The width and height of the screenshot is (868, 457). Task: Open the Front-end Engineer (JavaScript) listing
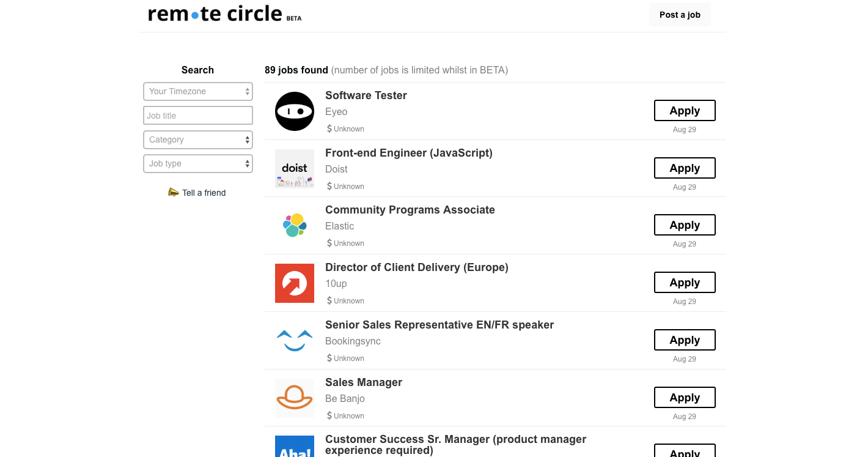[x=409, y=153]
